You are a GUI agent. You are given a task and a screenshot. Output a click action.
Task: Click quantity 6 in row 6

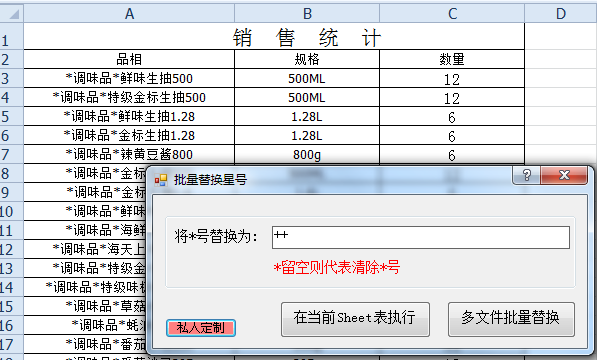click(452, 135)
